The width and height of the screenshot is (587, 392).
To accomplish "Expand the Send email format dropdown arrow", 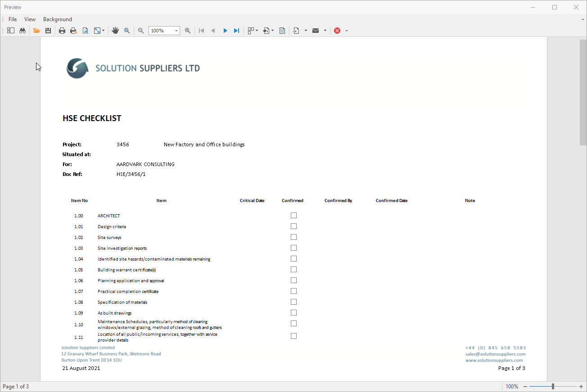I will point(325,31).
